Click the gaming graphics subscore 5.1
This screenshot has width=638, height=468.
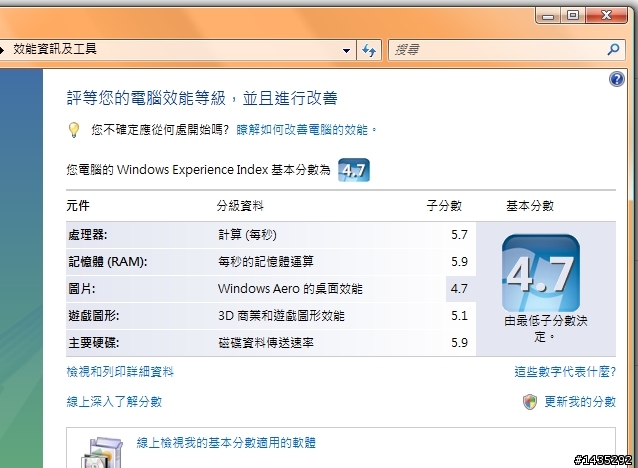459,316
